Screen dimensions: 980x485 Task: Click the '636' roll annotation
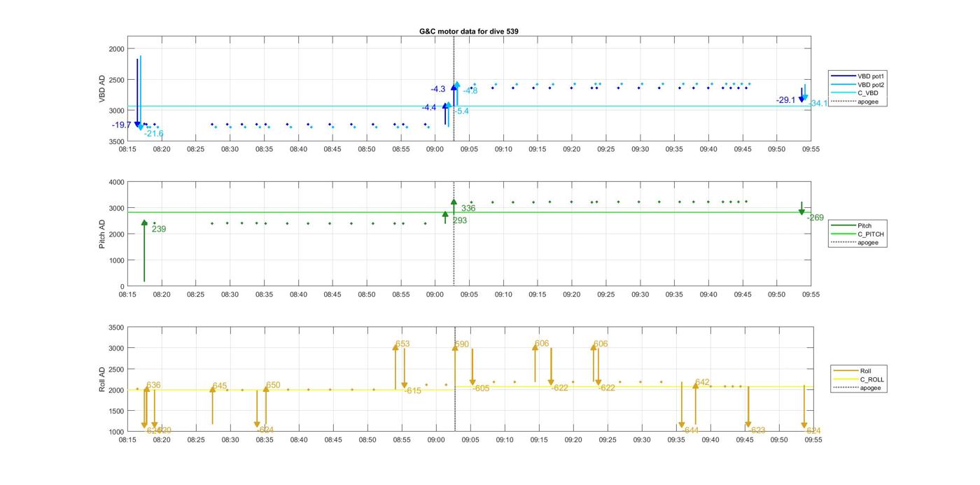tap(154, 386)
